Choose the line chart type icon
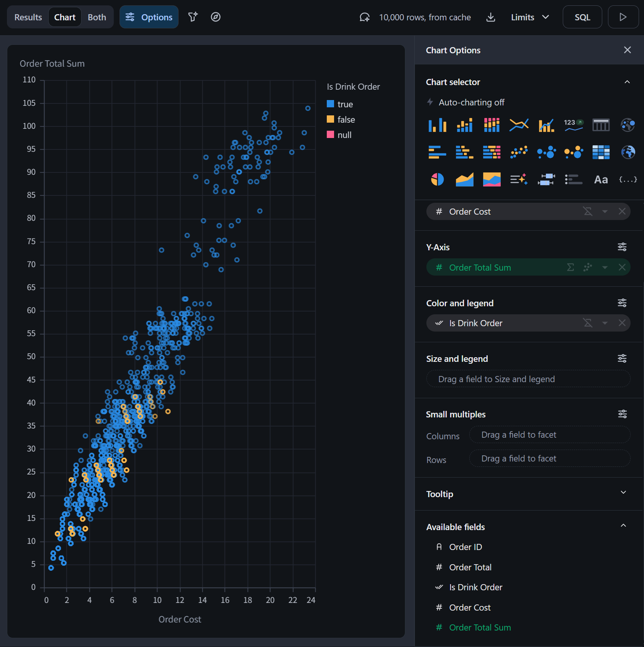 pyautogui.click(x=519, y=125)
